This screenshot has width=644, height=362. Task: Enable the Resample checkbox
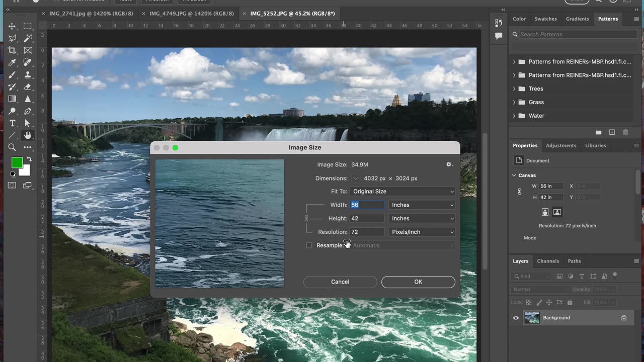click(309, 245)
